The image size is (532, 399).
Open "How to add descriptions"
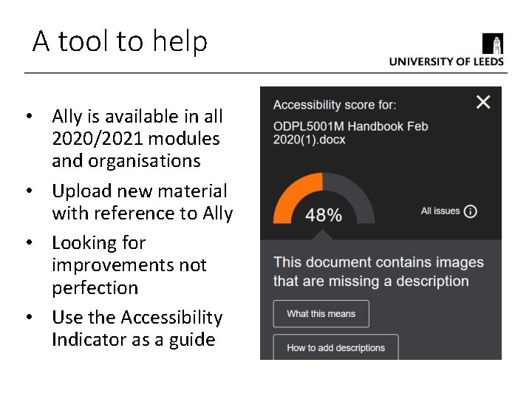335,347
